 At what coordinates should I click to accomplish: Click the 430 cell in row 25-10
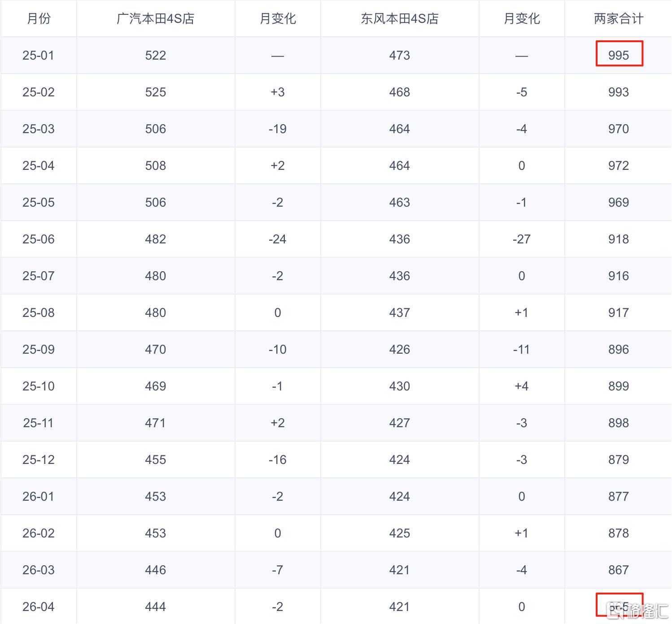click(400, 386)
